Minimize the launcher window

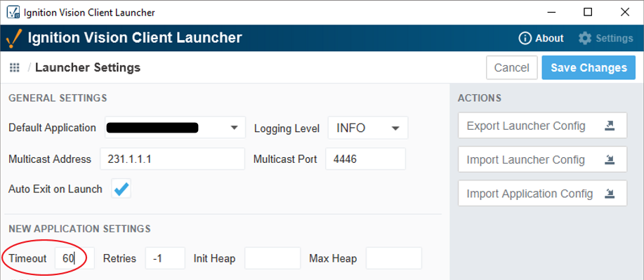[551, 13]
